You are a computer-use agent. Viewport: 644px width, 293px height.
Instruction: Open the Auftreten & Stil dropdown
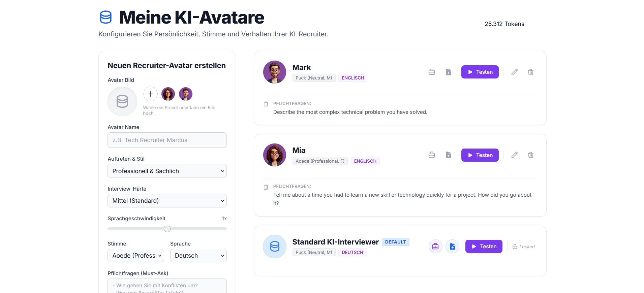click(167, 171)
